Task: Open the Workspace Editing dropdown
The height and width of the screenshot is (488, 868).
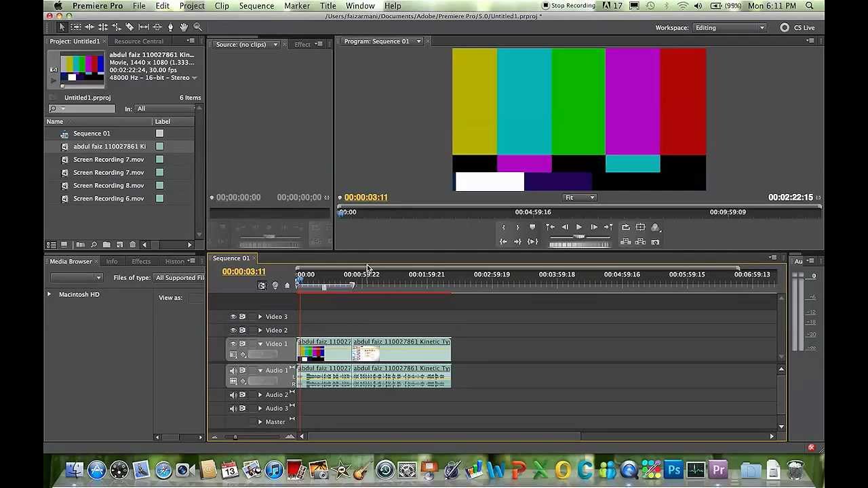Action: pos(730,28)
